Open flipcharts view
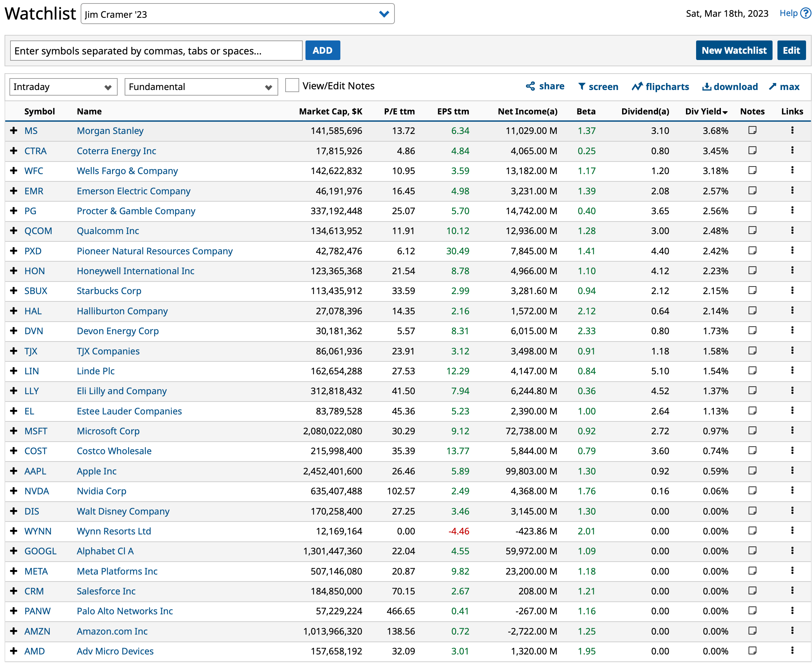 click(x=660, y=87)
